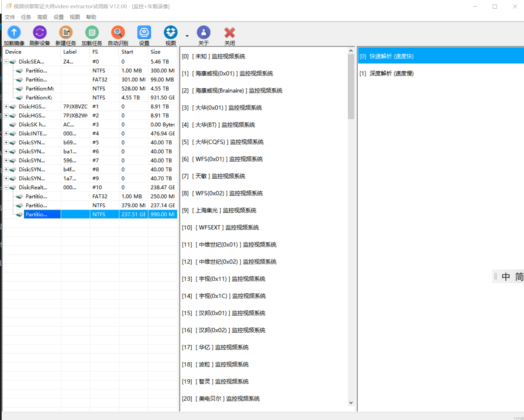Click scroll-down arrow of system list
Image resolution: width=524 pixels, height=420 pixels.
(351, 403)
